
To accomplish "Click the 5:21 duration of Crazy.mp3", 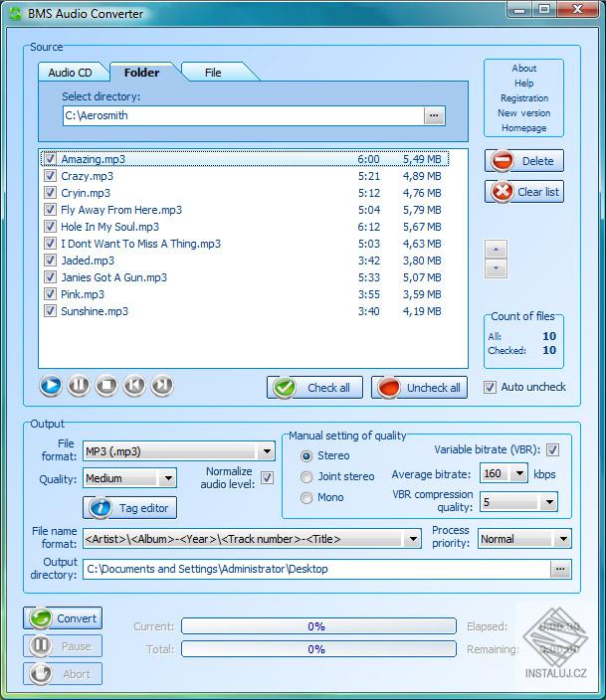I will point(369,176).
